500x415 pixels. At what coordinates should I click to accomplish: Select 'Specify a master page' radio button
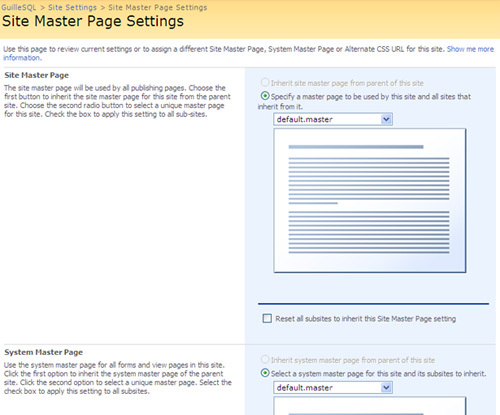tap(265, 96)
